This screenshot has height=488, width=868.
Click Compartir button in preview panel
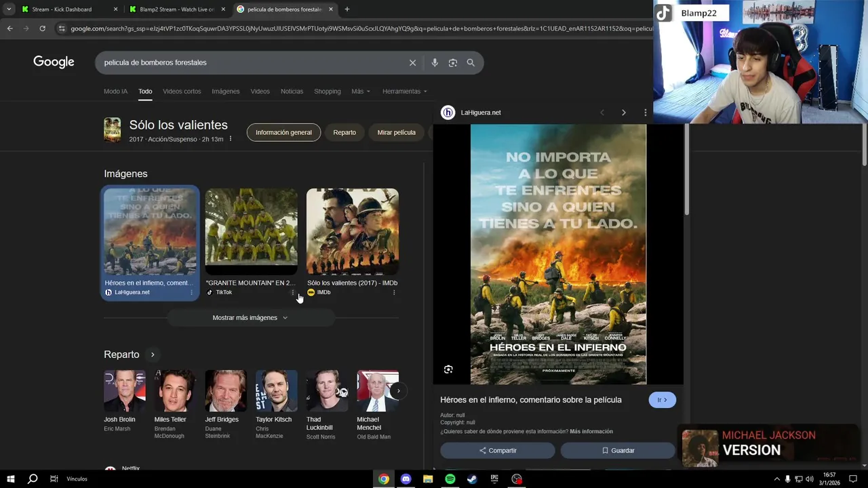pyautogui.click(x=498, y=451)
